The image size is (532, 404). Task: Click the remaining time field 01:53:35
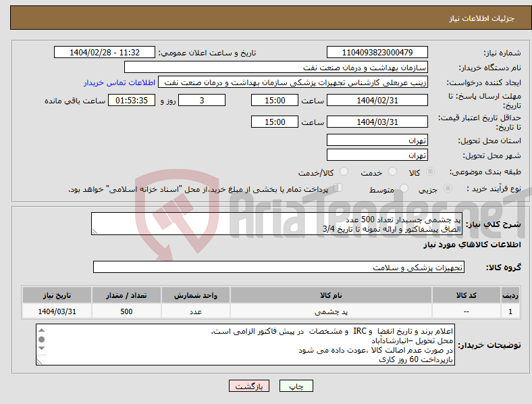tap(132, 100)
